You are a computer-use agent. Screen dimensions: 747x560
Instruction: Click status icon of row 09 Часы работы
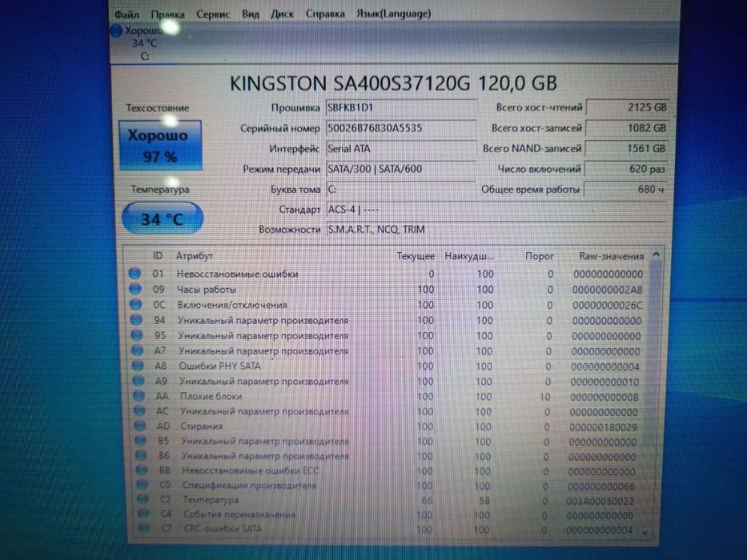pyautogui.click(x=135, y=289)
